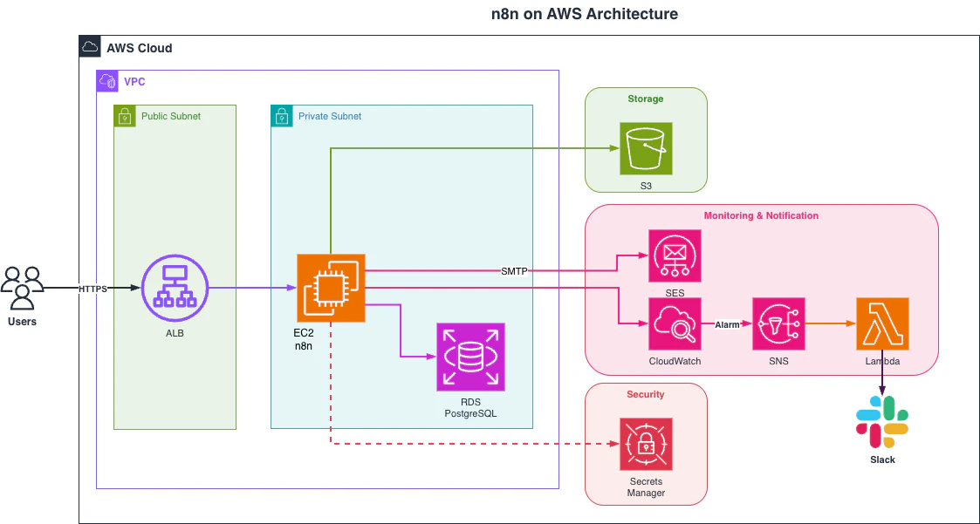
Task: Click the AWS Cloud label
Action: (140, 48)
